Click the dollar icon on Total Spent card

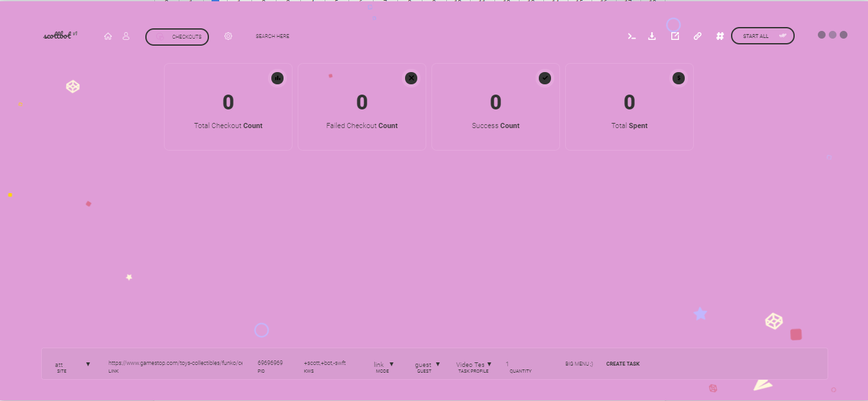pyautogui.click(x=679, y=78)
